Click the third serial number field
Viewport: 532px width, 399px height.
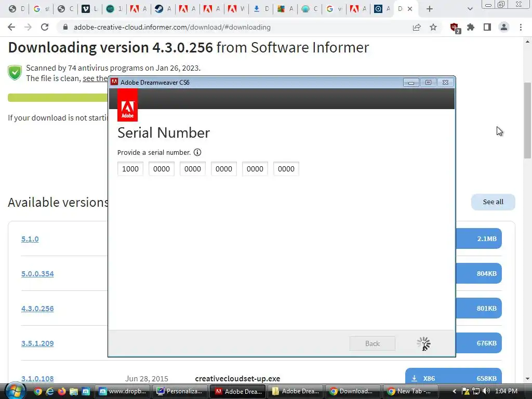click(x=193, y=169)
